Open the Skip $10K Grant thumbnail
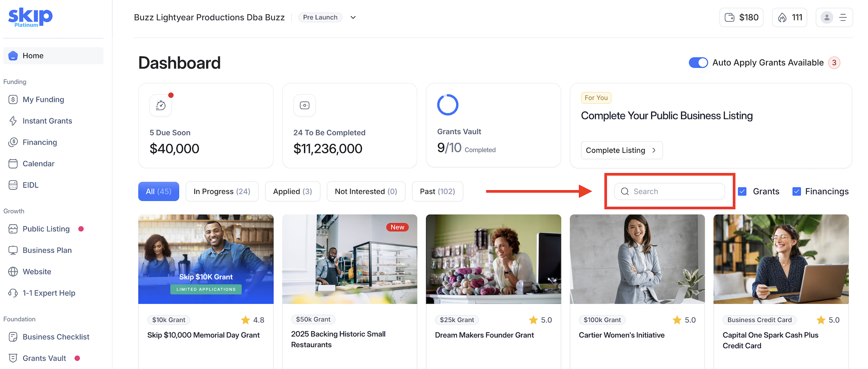The width and height of the screenshot is (868, 369). coord(206,259)
